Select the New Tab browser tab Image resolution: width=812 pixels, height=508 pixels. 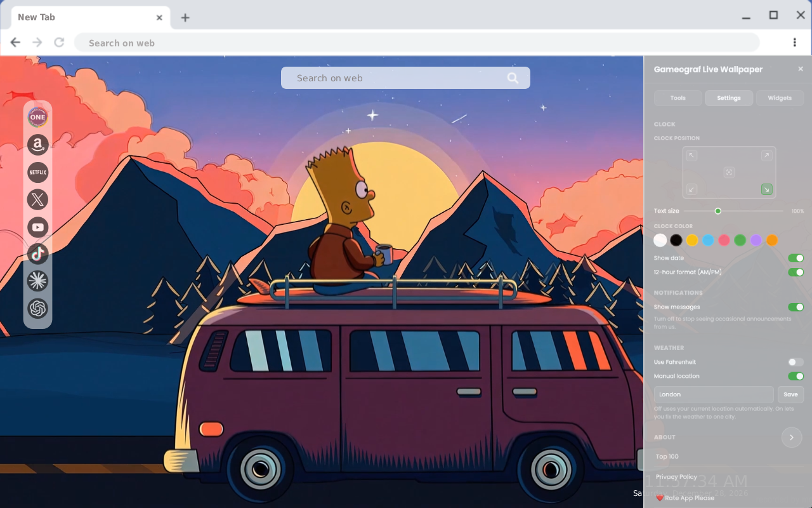click(89, 18)
